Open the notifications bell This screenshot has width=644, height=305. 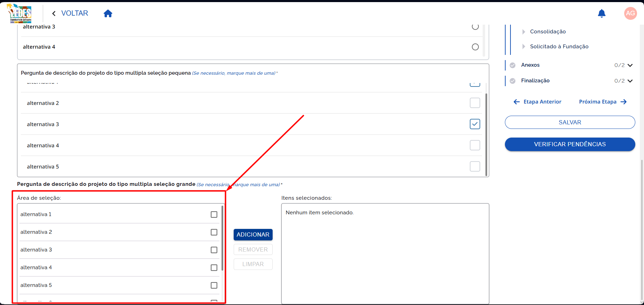pyautogui.click(x=602, y=14)
